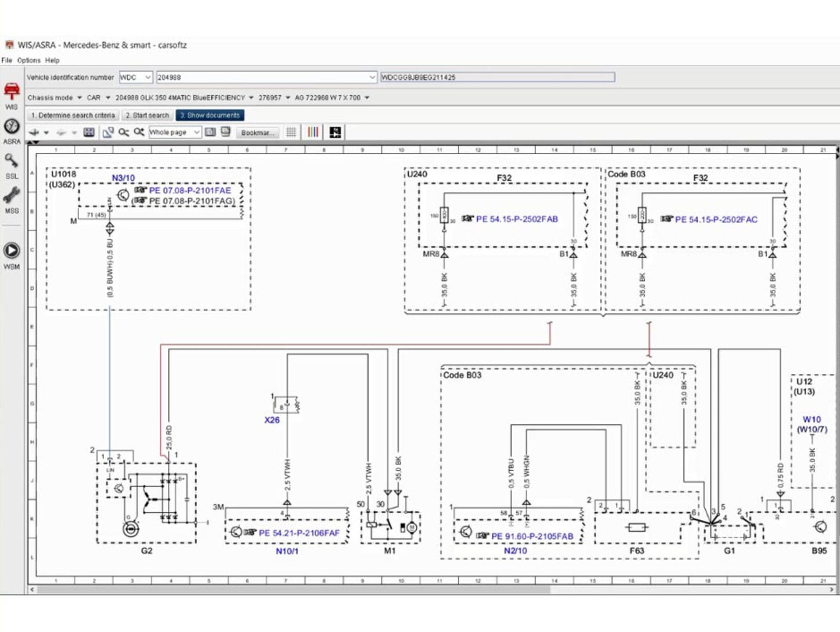The image size is (840, 632).
Task: Toggle the colored wire lines icon
Action: coord(313,133)
